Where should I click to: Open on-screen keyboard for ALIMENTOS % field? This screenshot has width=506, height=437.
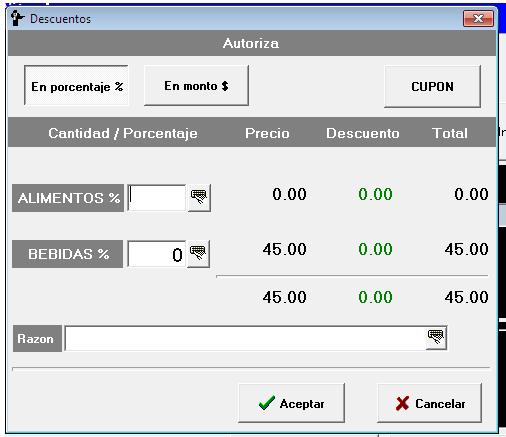tap(199, 198)
